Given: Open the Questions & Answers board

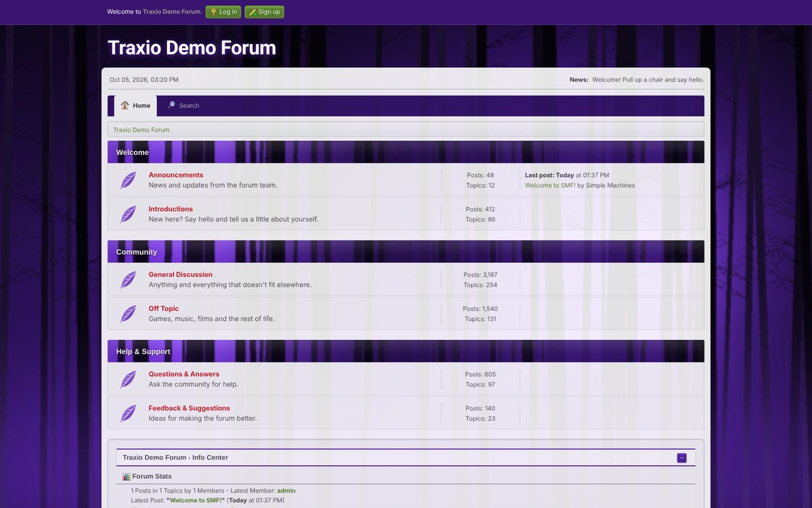Looking at the screenshot, I should click(x=184, y=374).
